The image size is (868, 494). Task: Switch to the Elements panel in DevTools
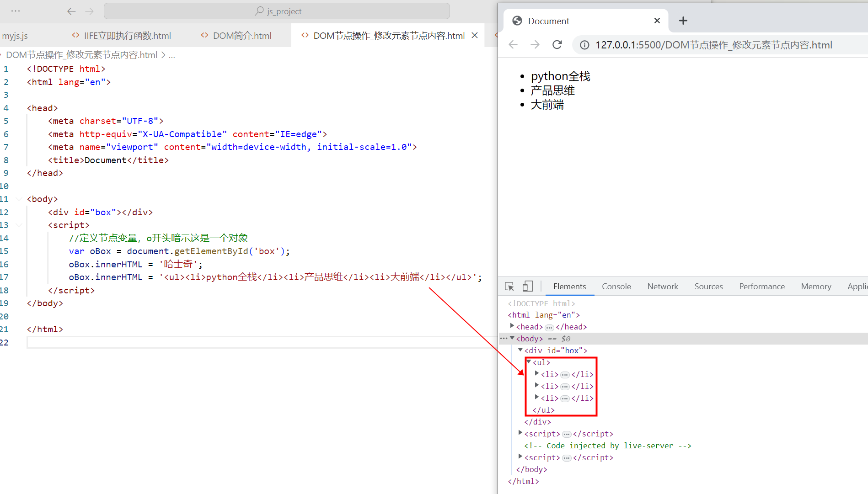click(x=569, y=287)
